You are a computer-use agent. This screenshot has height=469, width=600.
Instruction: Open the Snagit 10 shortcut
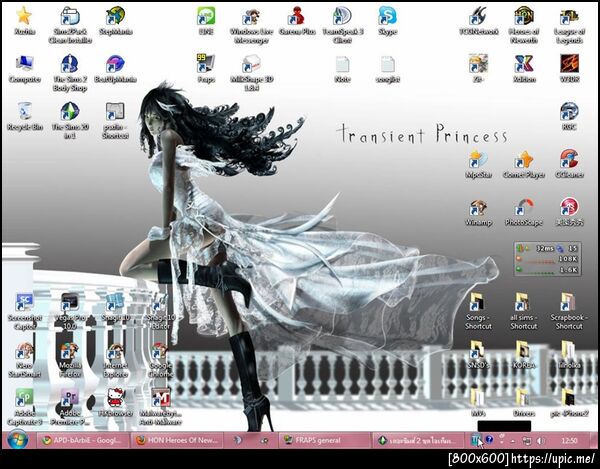(116, 308)
